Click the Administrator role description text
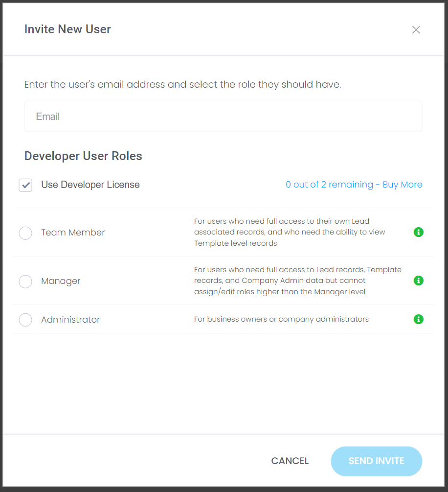Viewport: 448px width, 492px height. point(281,319)
